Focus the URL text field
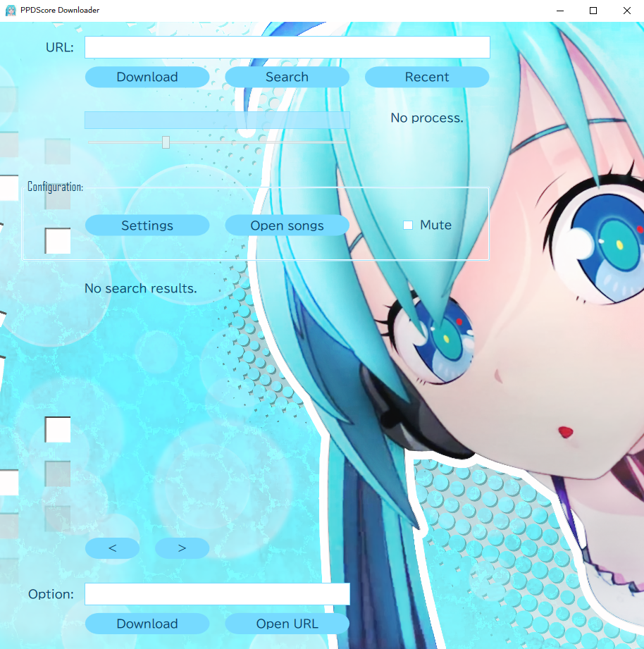This screenshot has width=644, height=649. point(287,47)
